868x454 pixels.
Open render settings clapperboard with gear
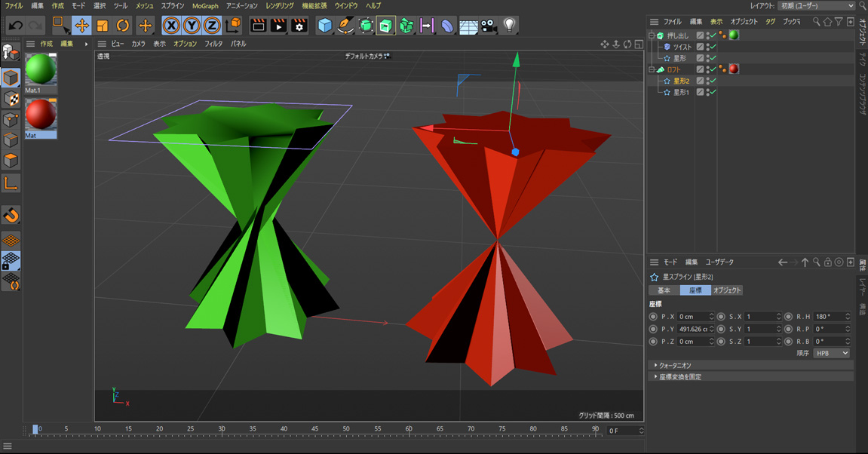click(x=299, y=26)
